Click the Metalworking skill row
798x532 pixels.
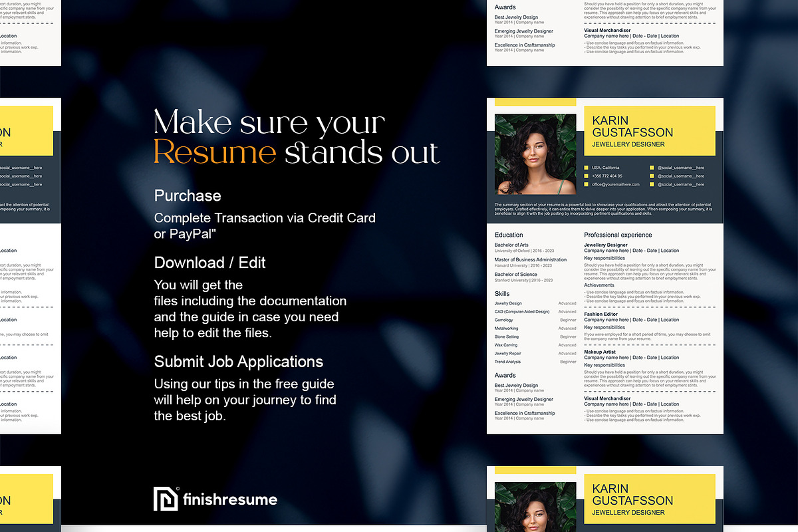tap(535, 328)
